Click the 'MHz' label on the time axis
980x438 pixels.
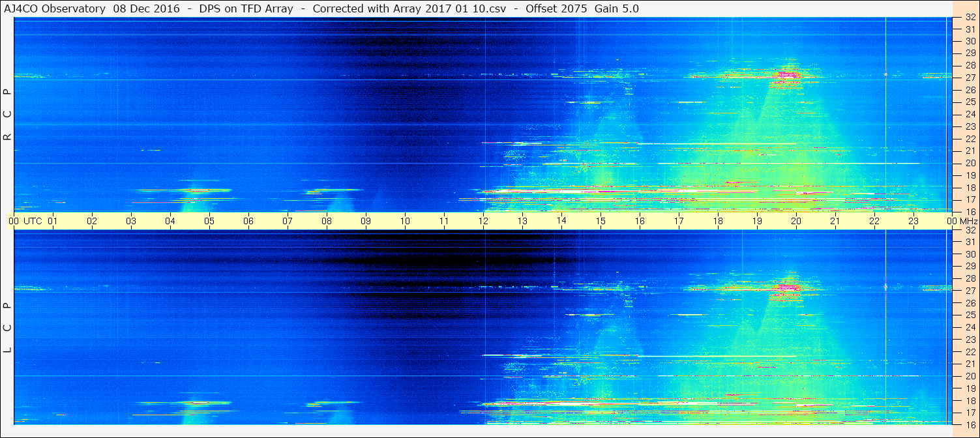click(968, 221)
